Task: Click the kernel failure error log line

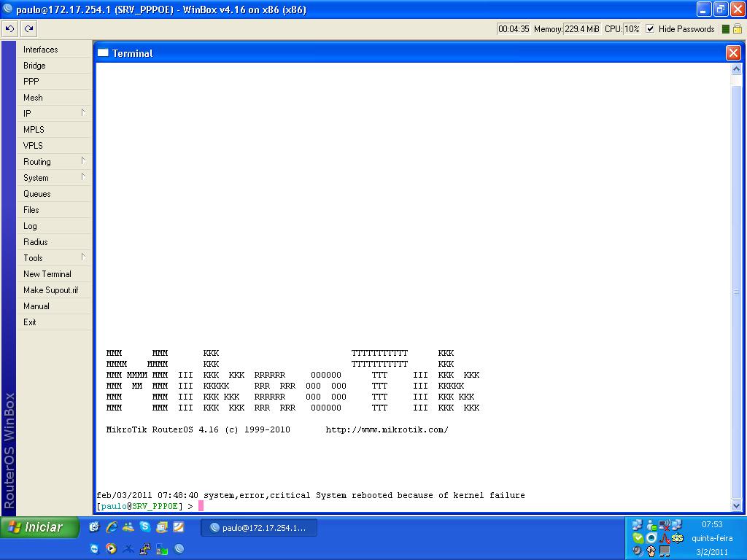Action: (311, 495)
